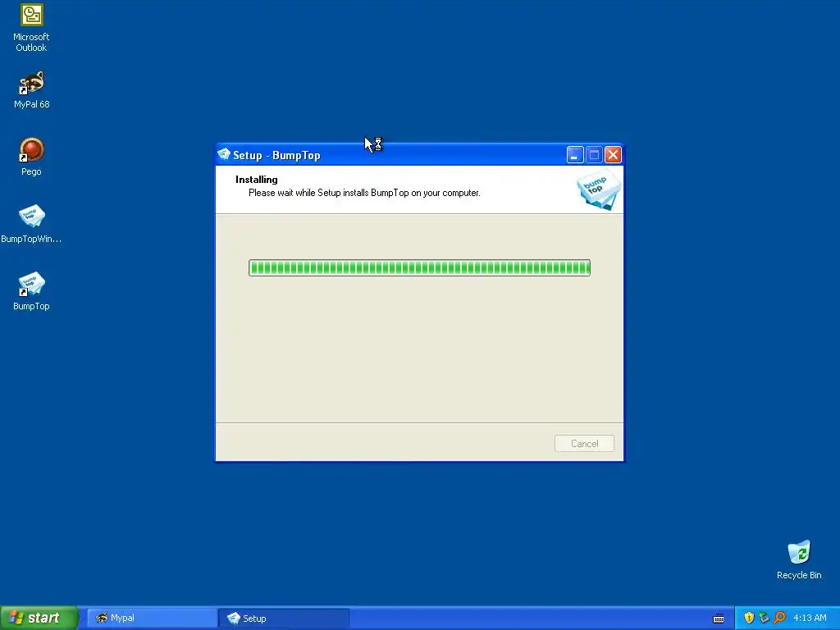Close the Setup - BumpTop window
This screenshot has width=840, height=630.
pyautogui.click(x=613, y=155)
